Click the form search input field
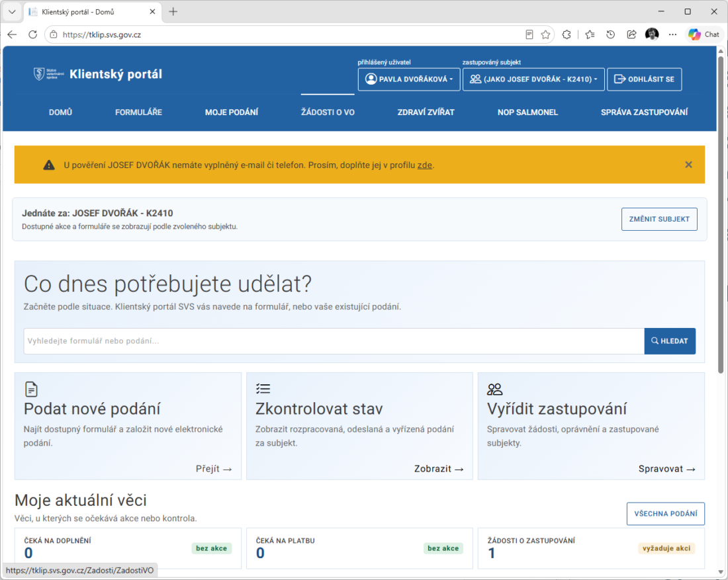Viewport: 728px width, 580px height. (334, 341)
